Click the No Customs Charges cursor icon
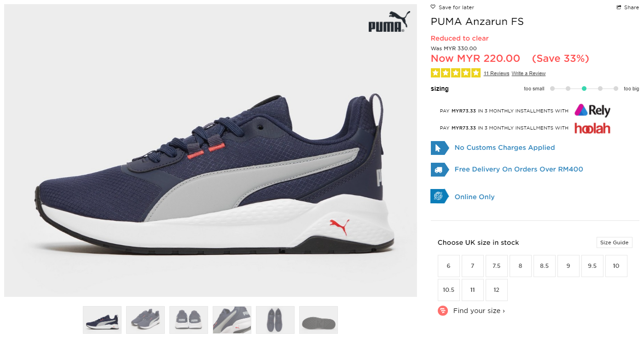 click(439, 148)
